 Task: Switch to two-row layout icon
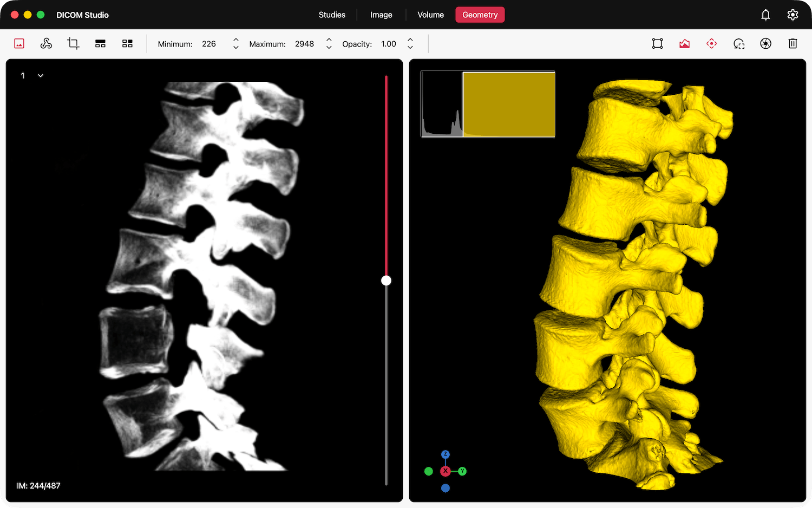100,44
